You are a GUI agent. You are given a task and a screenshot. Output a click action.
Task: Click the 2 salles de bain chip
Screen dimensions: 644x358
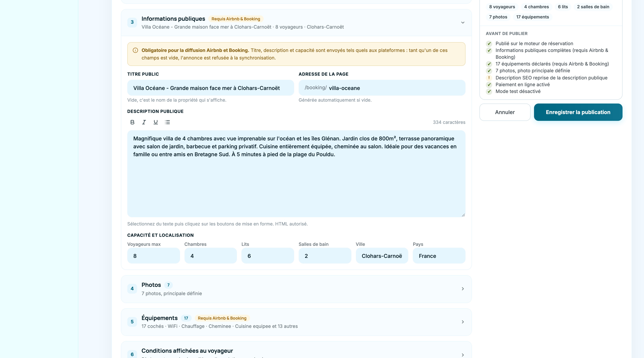593,7
